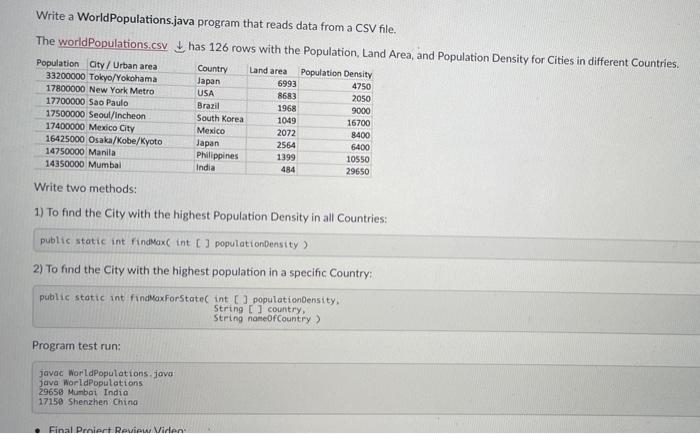Screen dimensions: 700x434
Task: Select the New York Metro city cell
Action: pyautogui.click(x=121, y=91)
